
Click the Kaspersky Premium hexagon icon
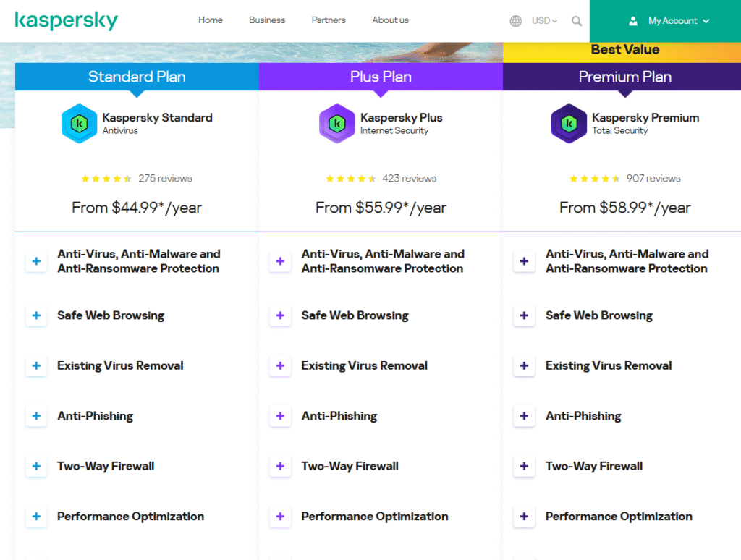(569, 123)
